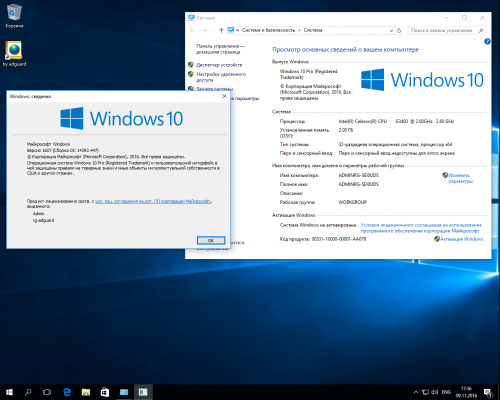The width and height of the screenshot is (500, 400).
Task: Launch Microsoft Edge from taskbar
Action: 67,392
